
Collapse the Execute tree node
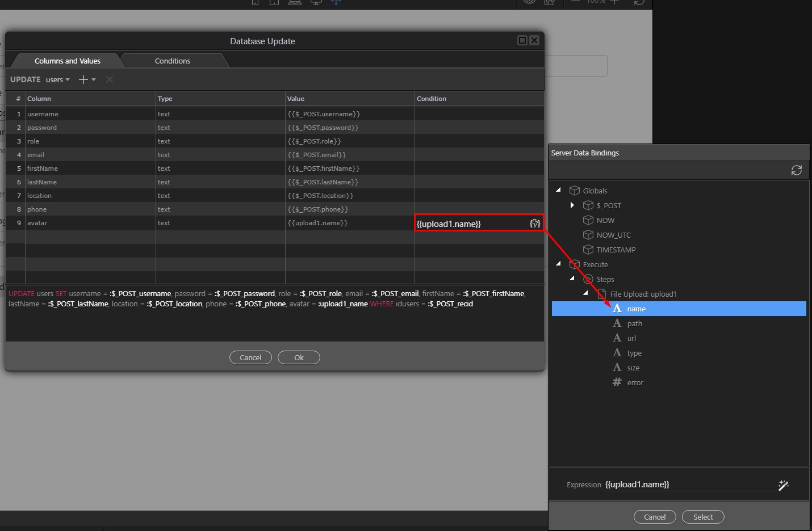559,264
